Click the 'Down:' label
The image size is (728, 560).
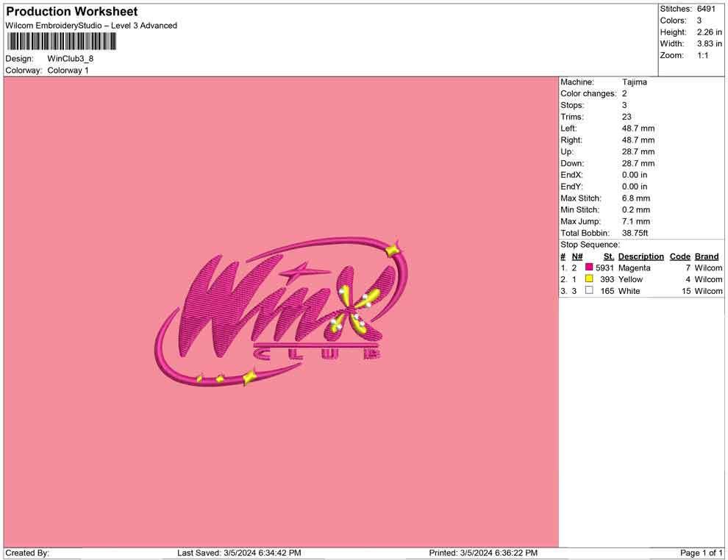pos(572,163)
